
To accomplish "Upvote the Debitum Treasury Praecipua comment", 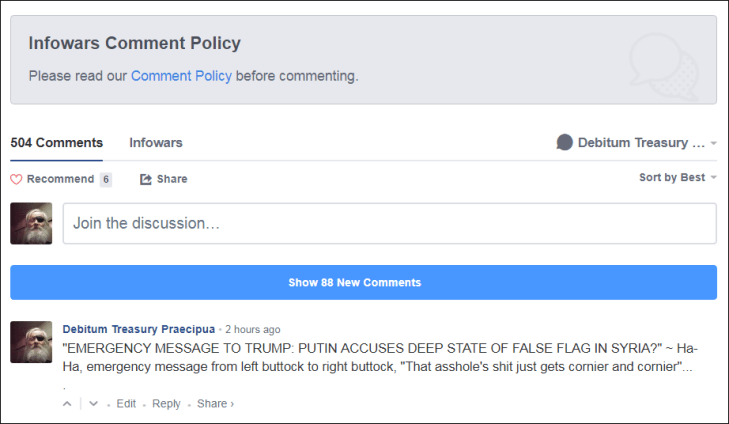I will pyautogui.click(x=67, y=404).
